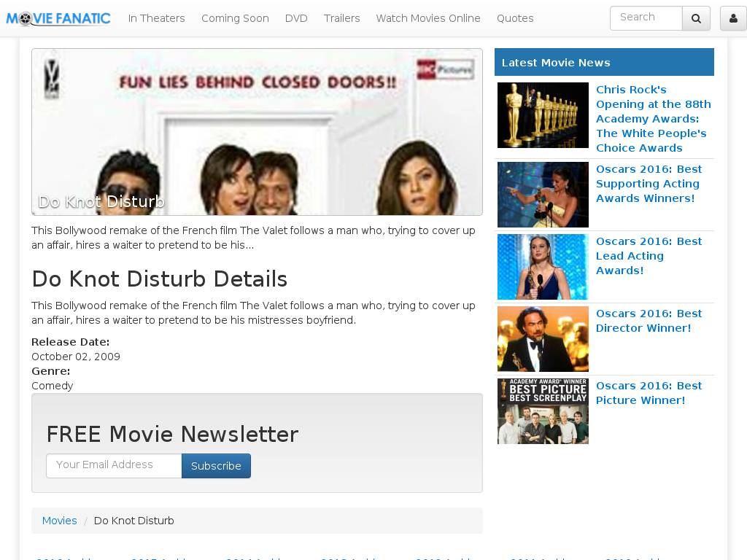Click the Do Knot Disturb Details heading
This screenshot has width=747, height=560.
160,279
